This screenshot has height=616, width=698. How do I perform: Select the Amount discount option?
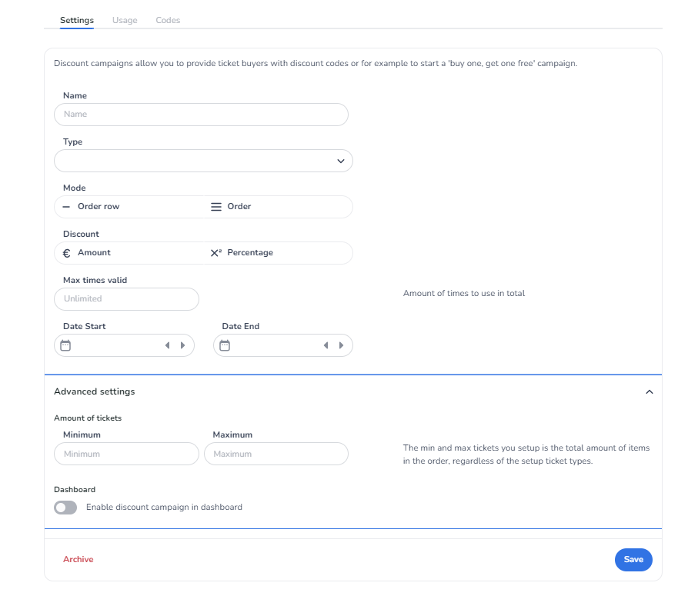[94, 252]
